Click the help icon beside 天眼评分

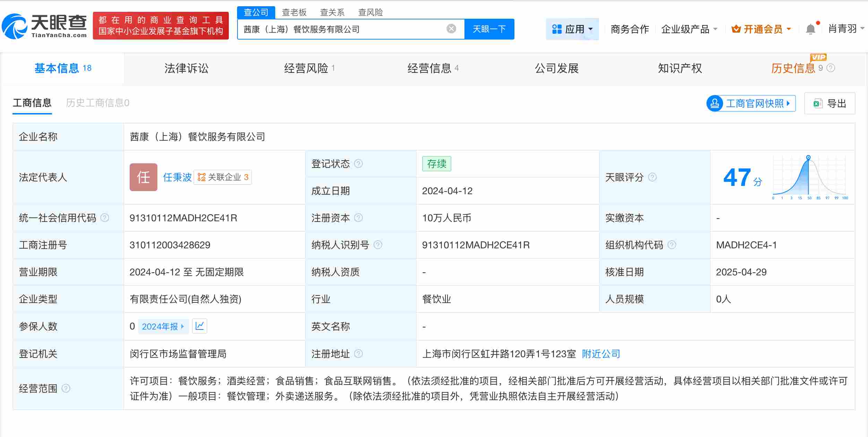[653, 178]
